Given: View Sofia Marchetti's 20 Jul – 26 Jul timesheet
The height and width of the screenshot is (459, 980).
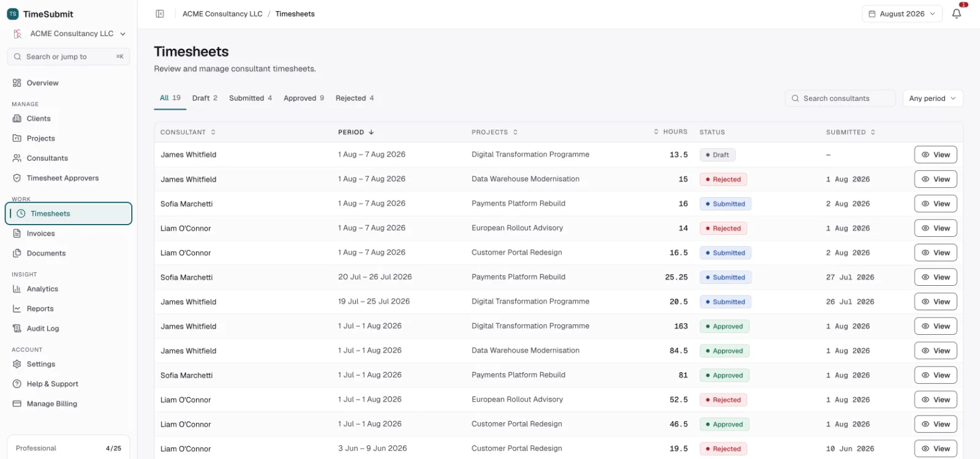Looking at the screenshot, I should click(x=935, y=277).
